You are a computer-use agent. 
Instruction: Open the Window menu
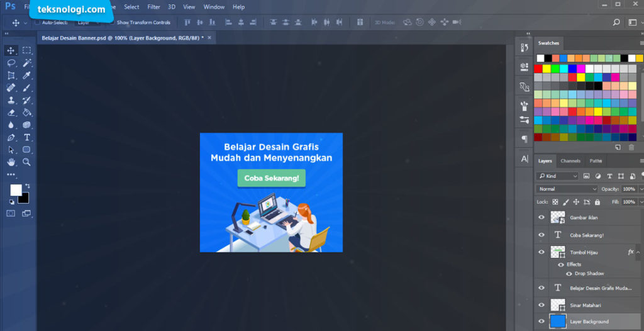[x=214, y=7]
